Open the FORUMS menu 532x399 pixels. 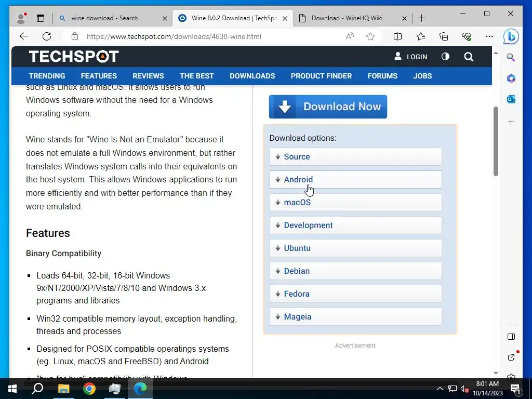click(x=382, y=76)
